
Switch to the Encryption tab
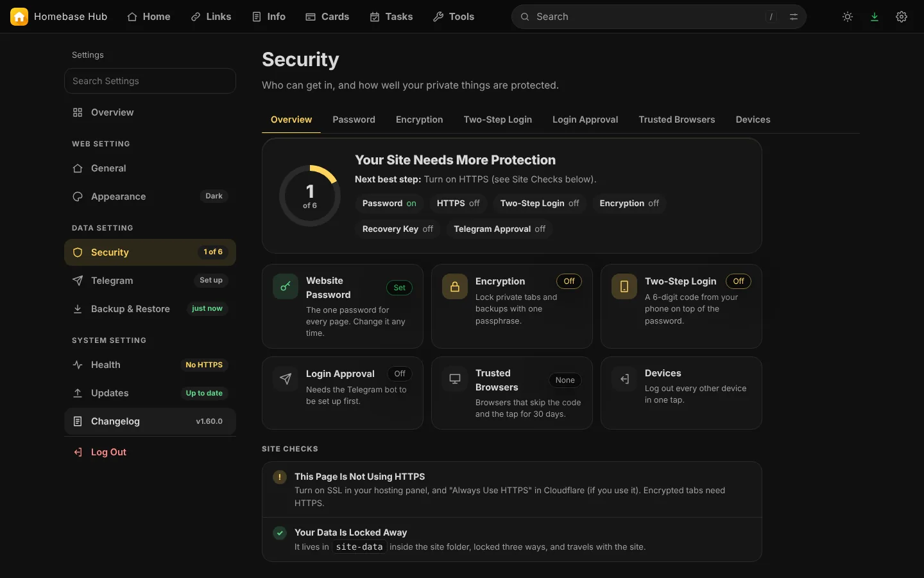pos(419,119)
